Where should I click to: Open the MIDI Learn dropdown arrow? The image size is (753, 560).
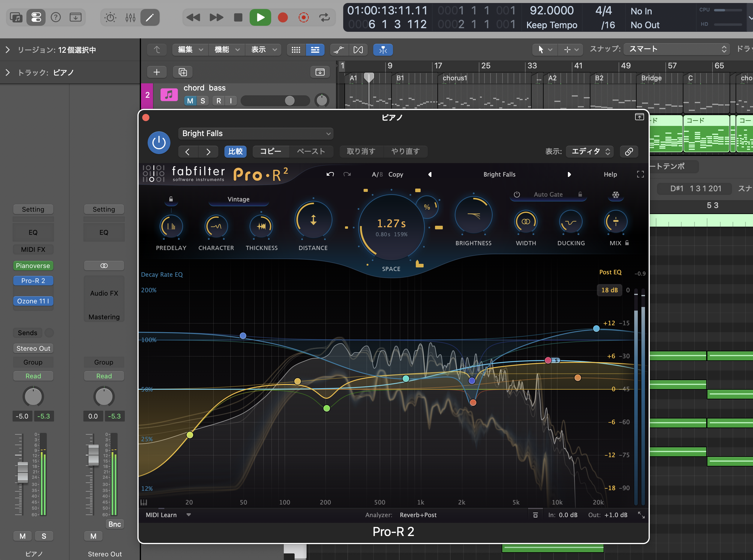[189, 514]
